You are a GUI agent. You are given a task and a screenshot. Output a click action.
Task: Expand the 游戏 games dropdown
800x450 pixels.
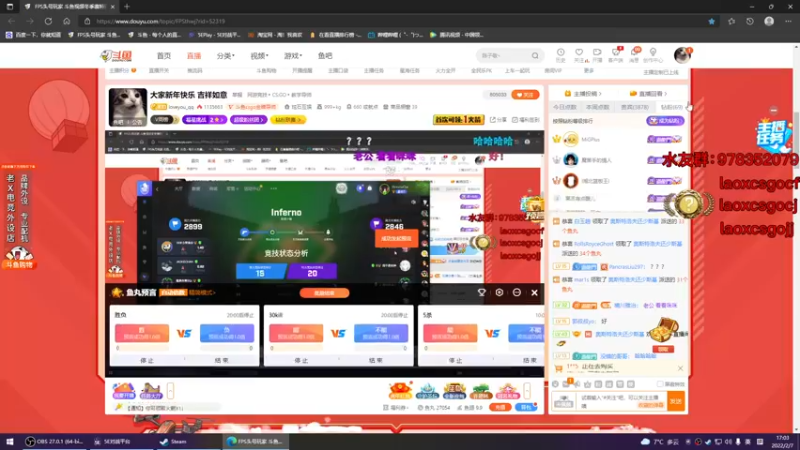click(x=293, y=56)
